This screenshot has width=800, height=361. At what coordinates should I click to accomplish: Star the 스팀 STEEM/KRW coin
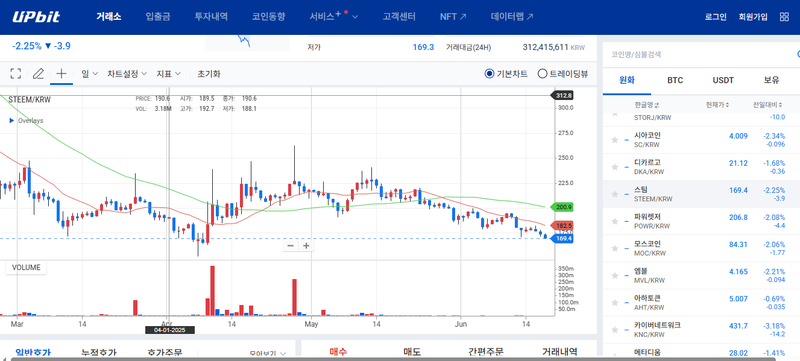(x=615, y=194)
